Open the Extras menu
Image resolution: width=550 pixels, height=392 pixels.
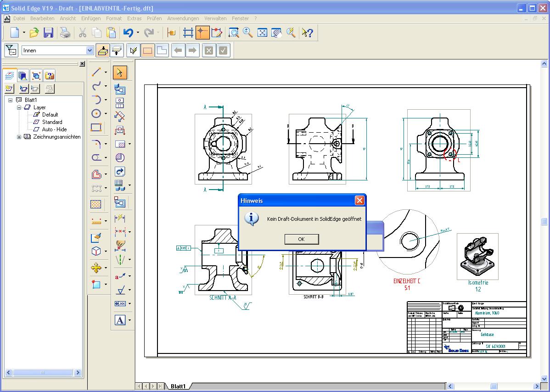(135, 18)
